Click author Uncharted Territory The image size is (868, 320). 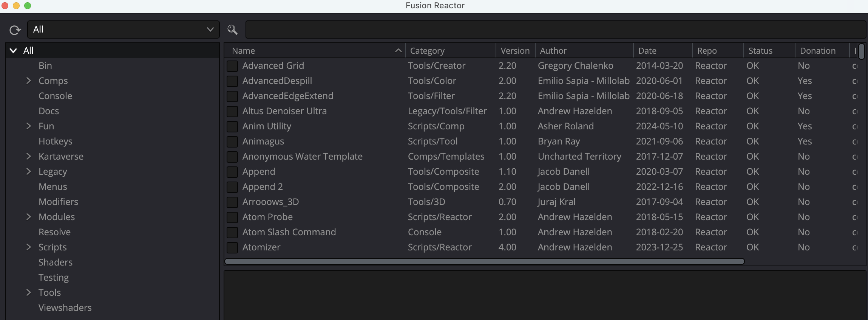click(580, 157)
